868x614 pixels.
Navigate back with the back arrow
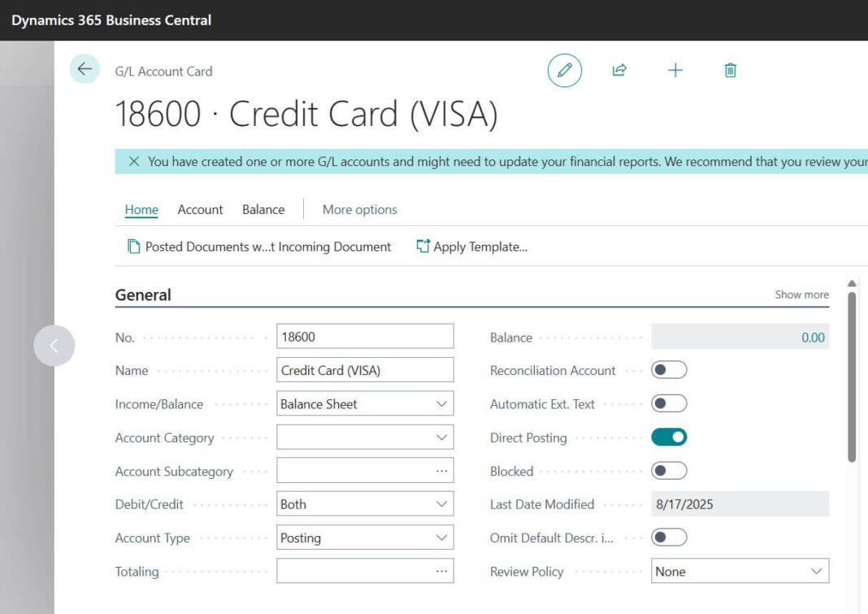(x=84, y=68)
